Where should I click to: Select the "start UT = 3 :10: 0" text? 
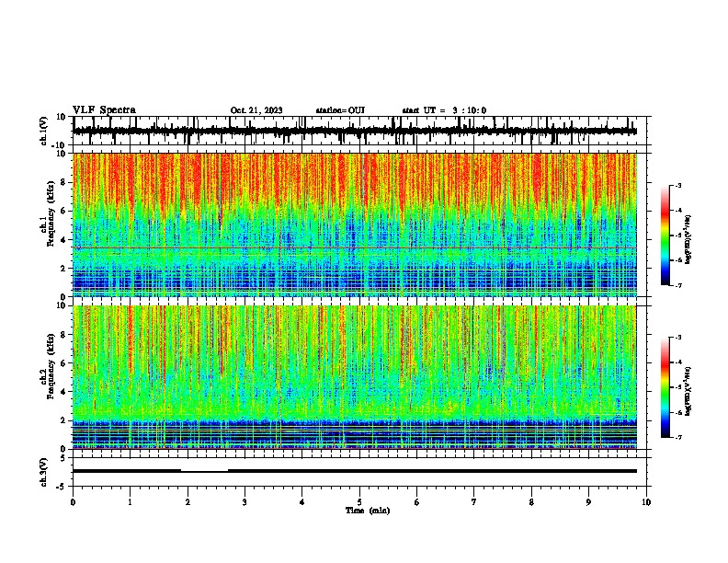444,110
